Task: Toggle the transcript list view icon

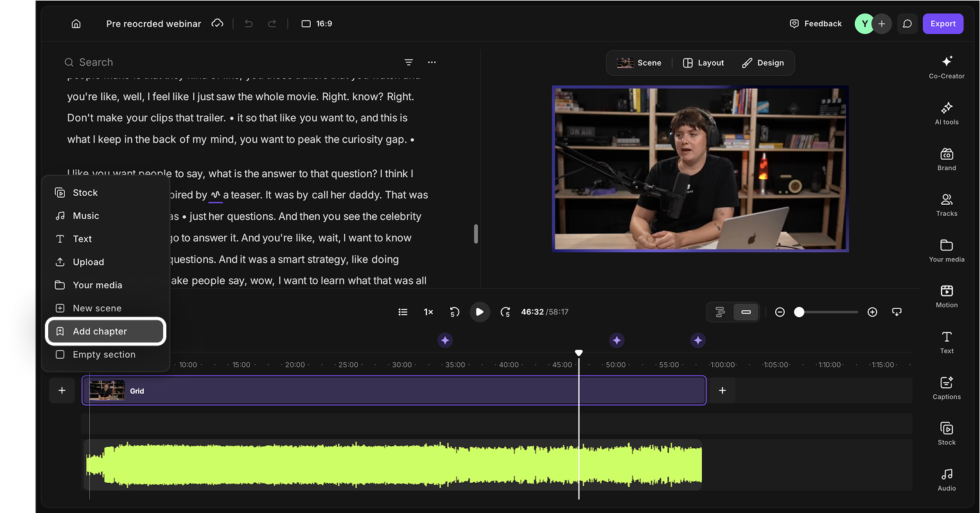Action: 403,312
